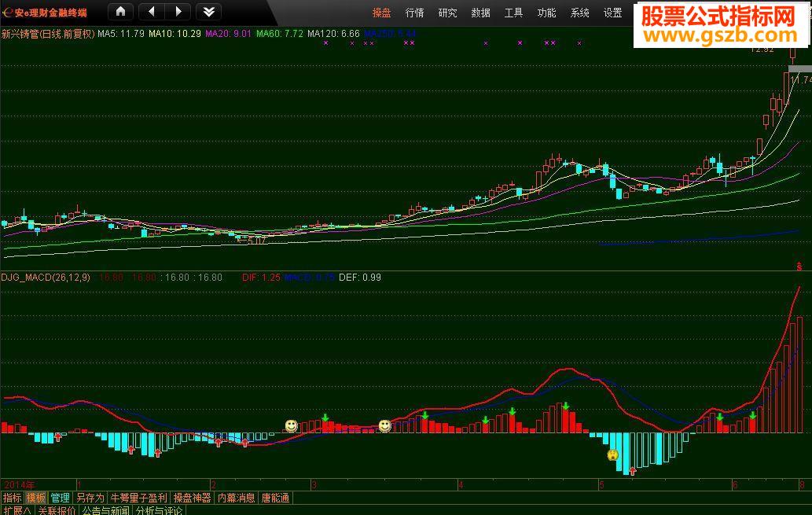Click the 新兴铸管(日线.前复权) chart title

(x=48, y=34)
